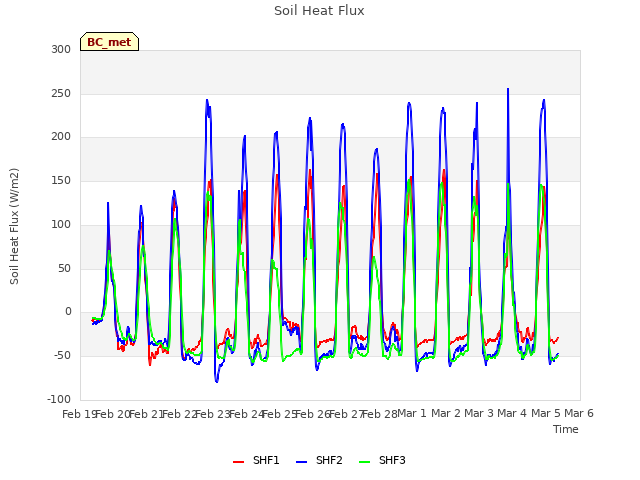This screenshot has height=480, width=640.
Task: Click the Mar 3 x-axis label
Action: (479, 413)
